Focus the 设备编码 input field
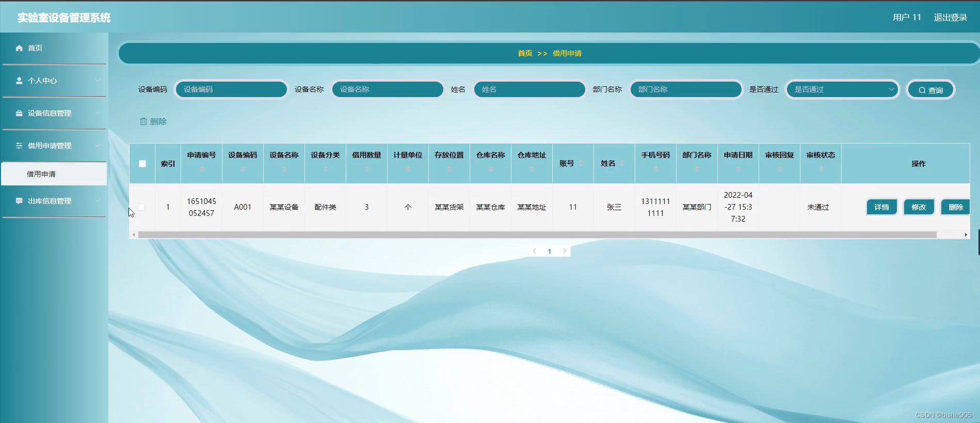The width and height of the screenshot is (980, 423). pyautogui.click(x=231, y=89)
